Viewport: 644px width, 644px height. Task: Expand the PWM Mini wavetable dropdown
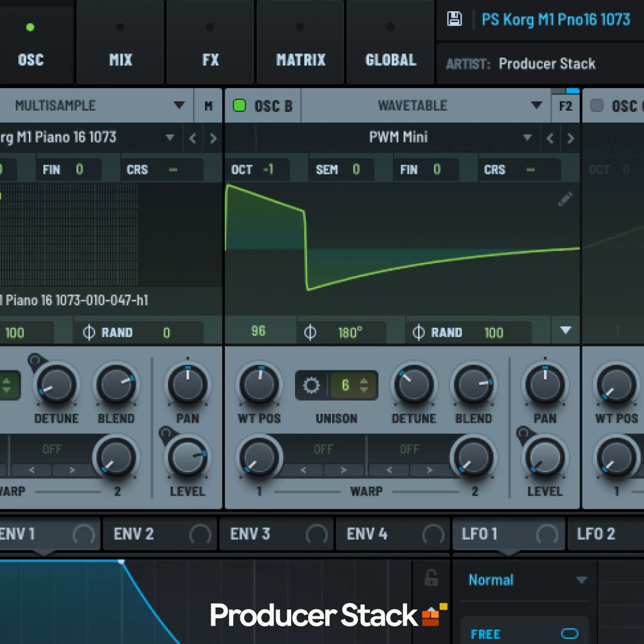point(528,138)
